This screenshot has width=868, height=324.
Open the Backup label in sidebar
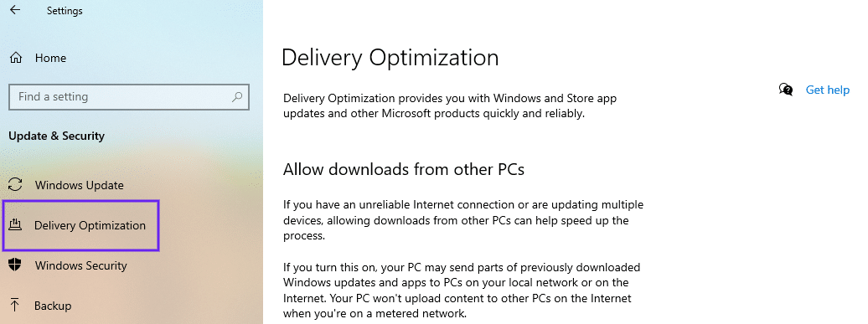coord(53,306)
